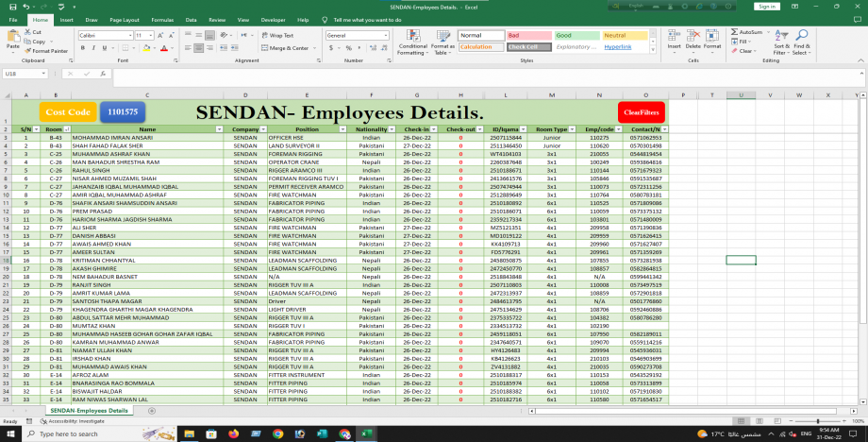
Task: Apply bold formatting with the B icon
Action: [83, 47]
